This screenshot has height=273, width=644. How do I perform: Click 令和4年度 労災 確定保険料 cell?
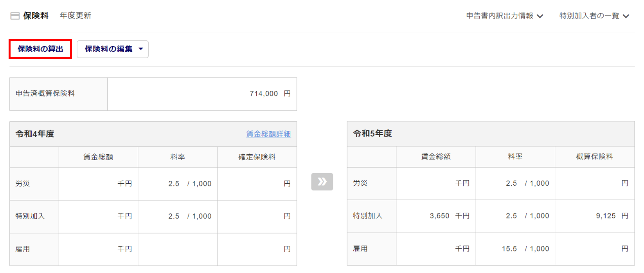tap(257, 184)
